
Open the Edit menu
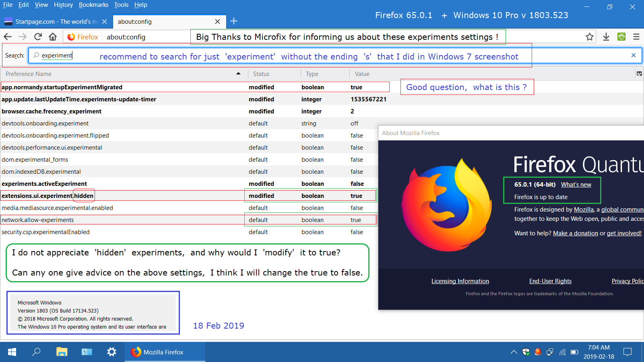[x=24, y=5]
